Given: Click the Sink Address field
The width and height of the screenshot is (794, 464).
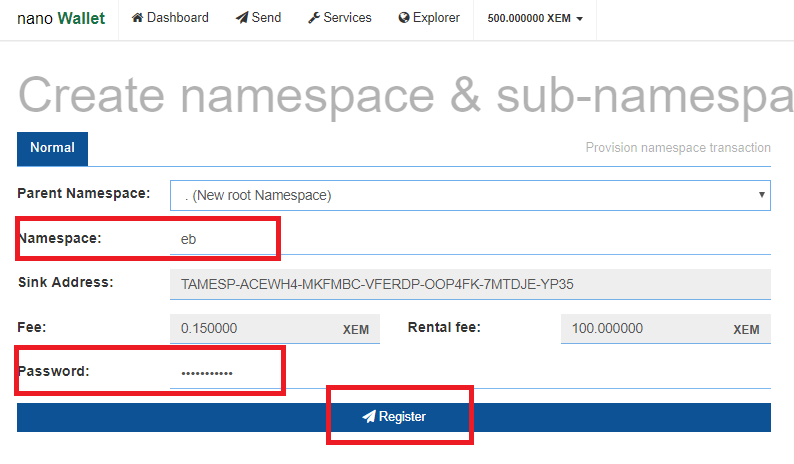Looking at the screenshot, I should 470,284.
